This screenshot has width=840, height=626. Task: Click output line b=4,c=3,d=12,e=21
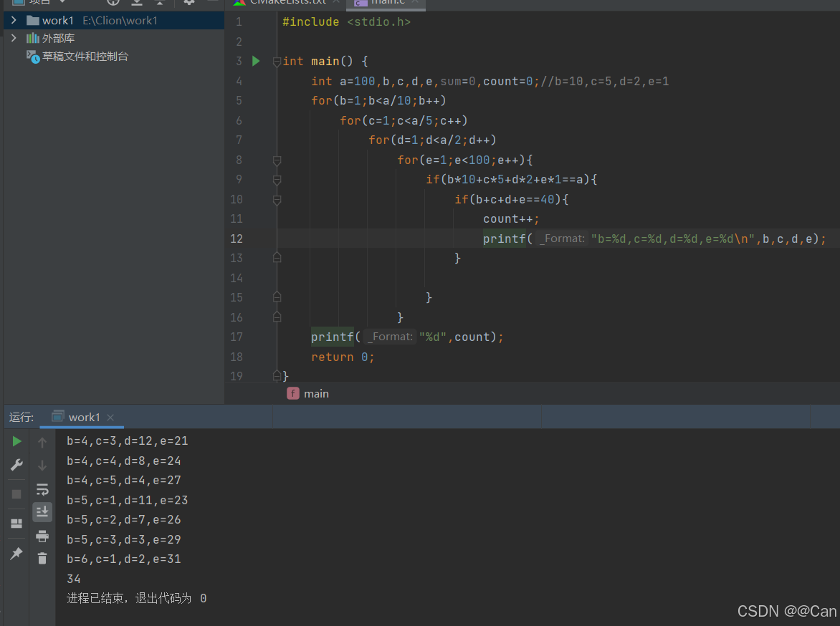pyautogui.click(x=128, y=441)
